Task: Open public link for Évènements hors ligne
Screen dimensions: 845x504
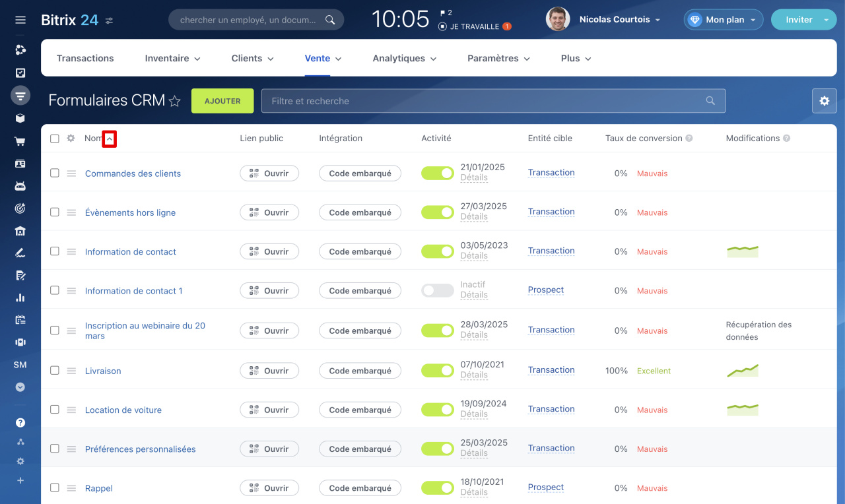Action: click(269, 212)
